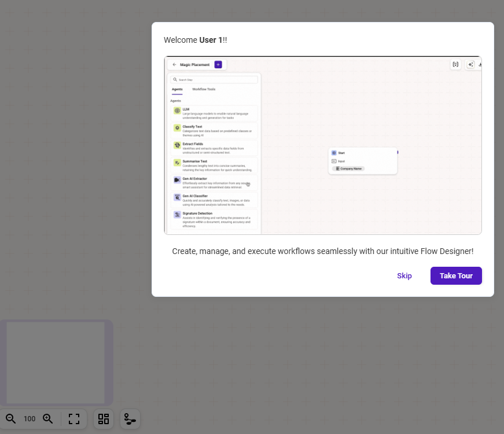Click the LLM agent icon

pyautogui.click(x=177, y=111)
